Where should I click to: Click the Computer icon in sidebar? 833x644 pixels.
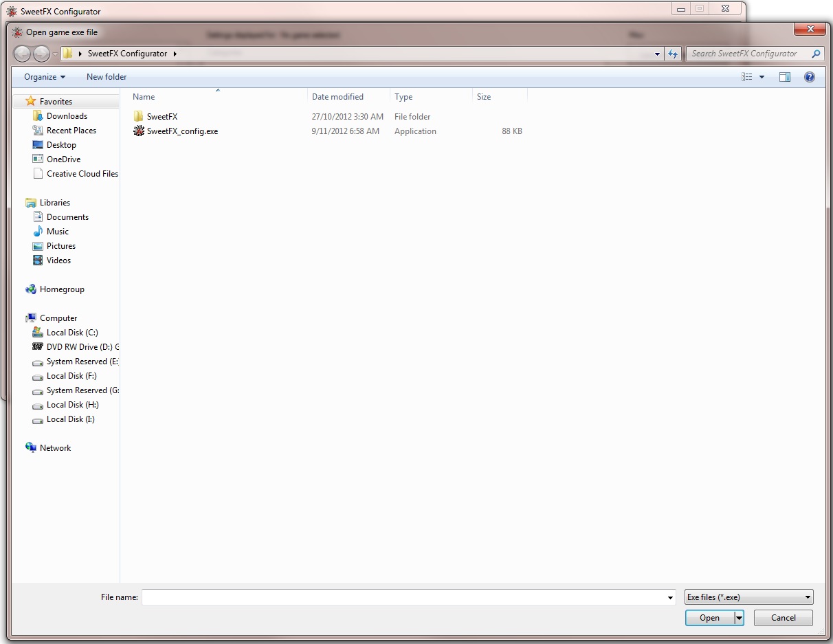[31, 318]
